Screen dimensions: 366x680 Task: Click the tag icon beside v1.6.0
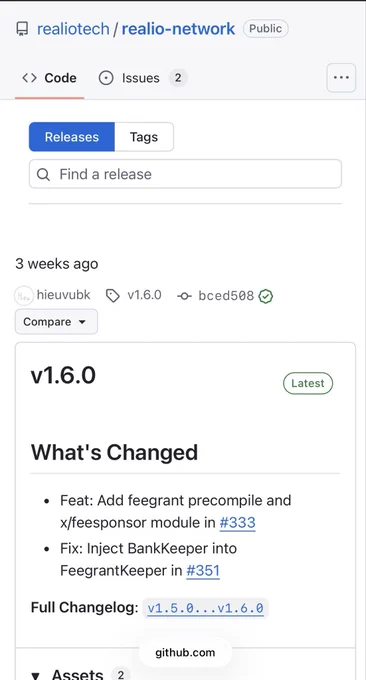coord(113,296)
